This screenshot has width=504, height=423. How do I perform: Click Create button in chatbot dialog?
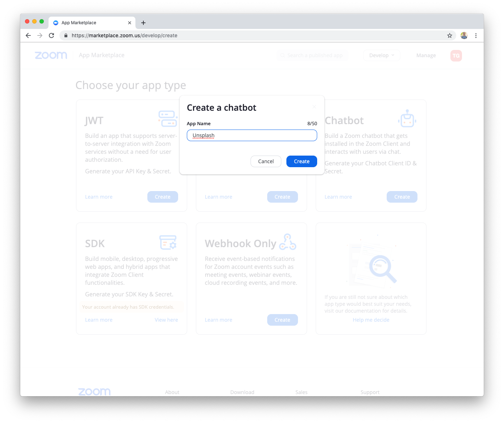coord(302,161)
